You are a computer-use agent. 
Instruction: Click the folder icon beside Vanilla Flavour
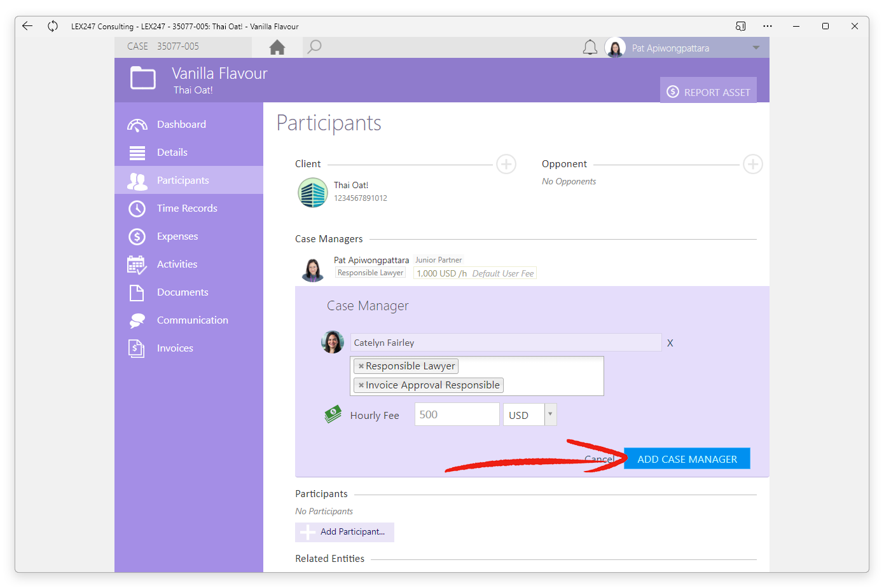point(143,78)
